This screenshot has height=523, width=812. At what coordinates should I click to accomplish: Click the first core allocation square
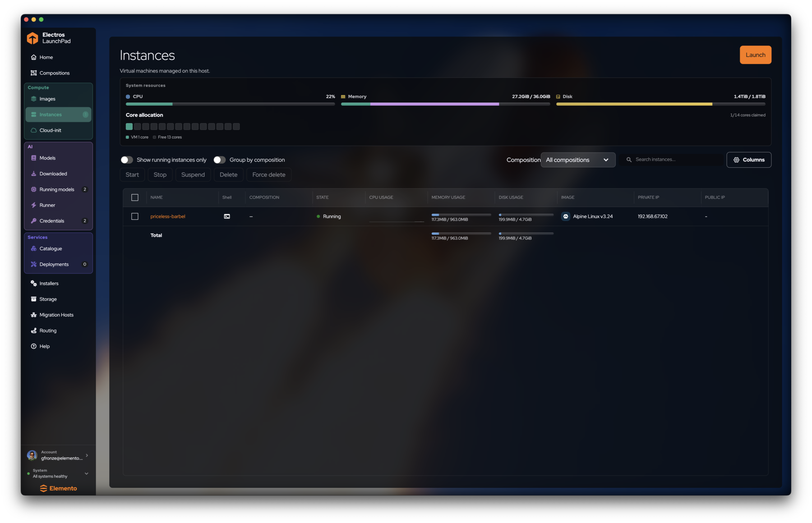pos(129,127)
